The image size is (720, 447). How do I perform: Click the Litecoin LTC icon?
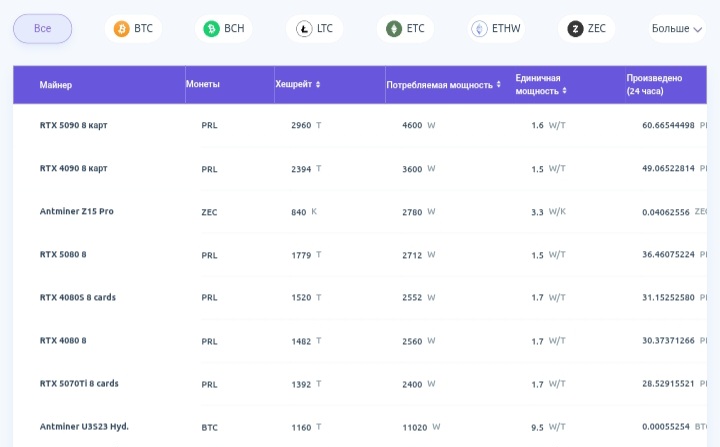pyautogui.click(x=304, y=29)
